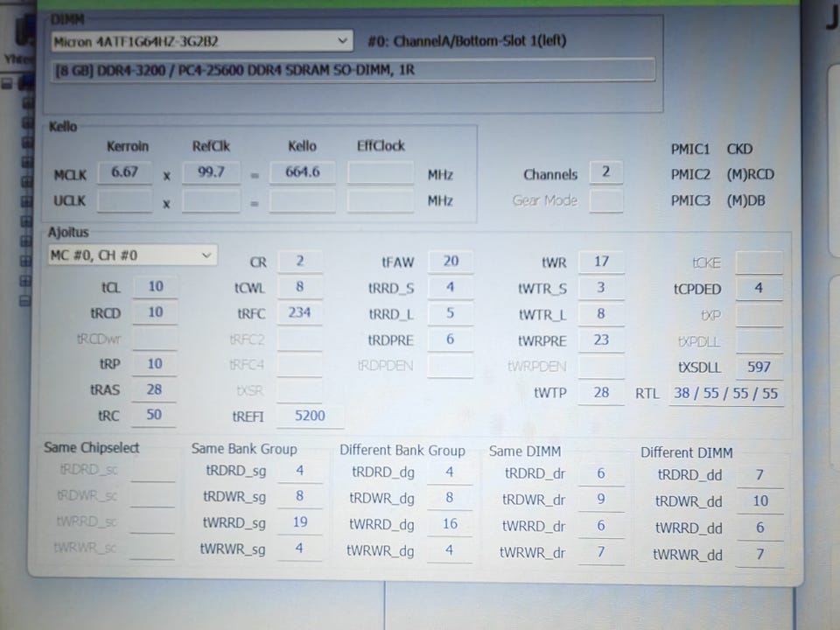Screen dimensions: 840x630
Task: Click the CR value field
Action: click(300, 262)
